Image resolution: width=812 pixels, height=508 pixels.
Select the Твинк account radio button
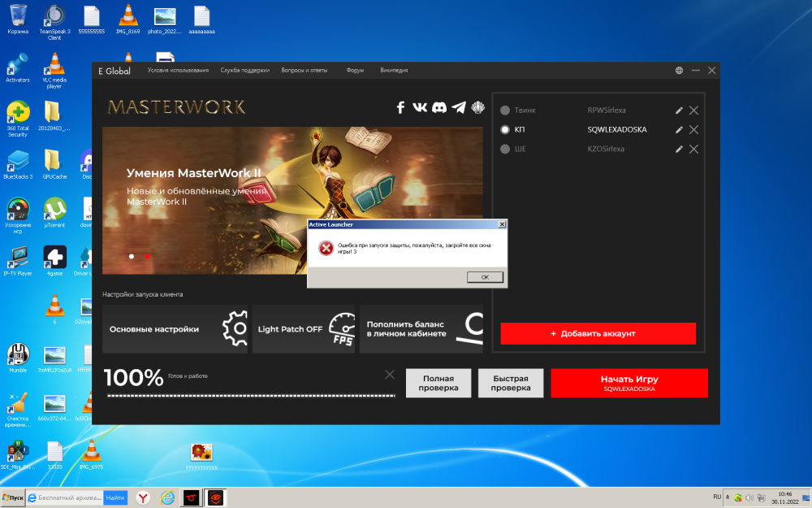point(503,110)
